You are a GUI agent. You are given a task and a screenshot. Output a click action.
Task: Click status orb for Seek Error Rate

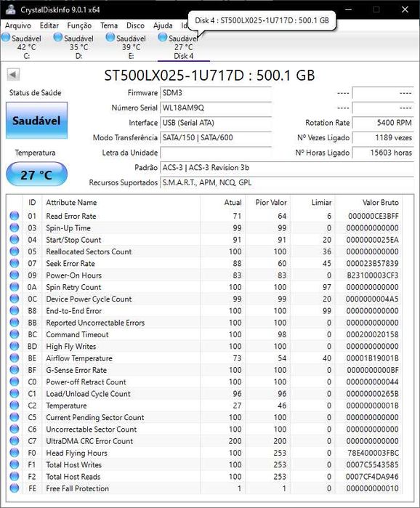coord(15,263)
